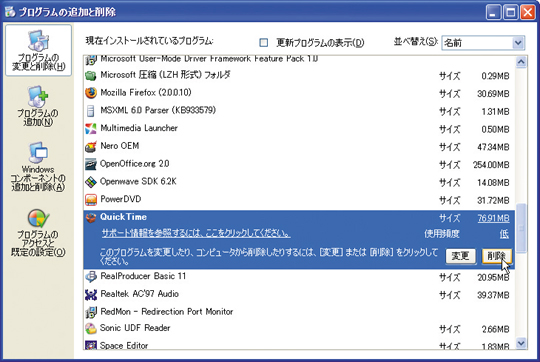Select Openwave SDK 6.2K entry
The height and width of the screenshot is (362, 540).
[x=299, y=182]
